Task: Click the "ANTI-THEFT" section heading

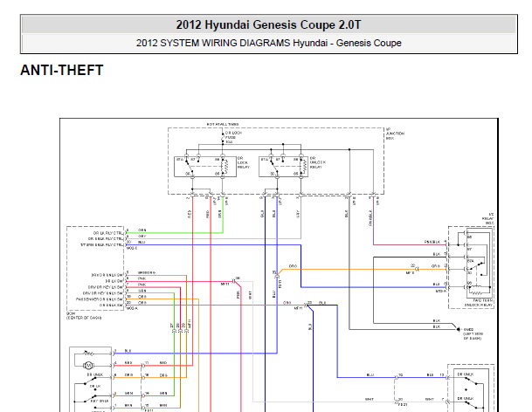Action: coord(62,71)
